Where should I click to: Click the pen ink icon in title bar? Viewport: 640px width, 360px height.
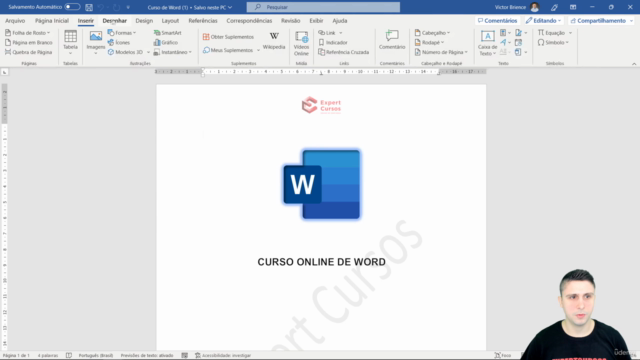pyautogui.click(x=554, y=7)
